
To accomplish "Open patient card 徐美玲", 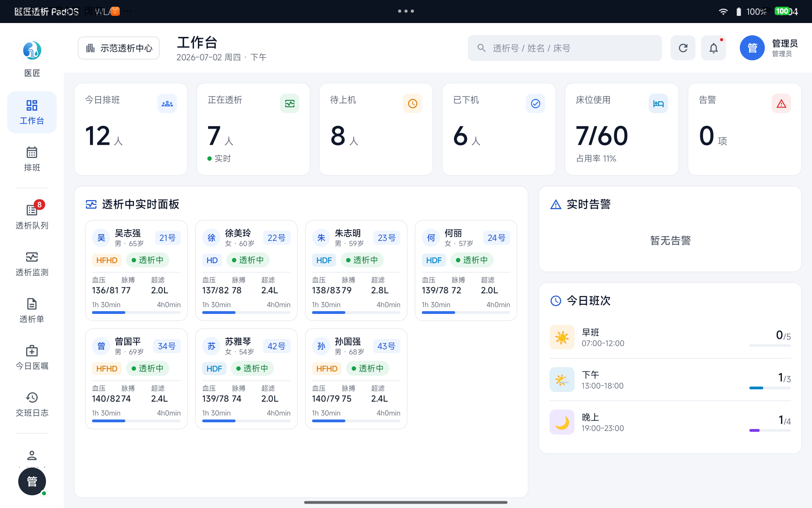I will [246, 270].
